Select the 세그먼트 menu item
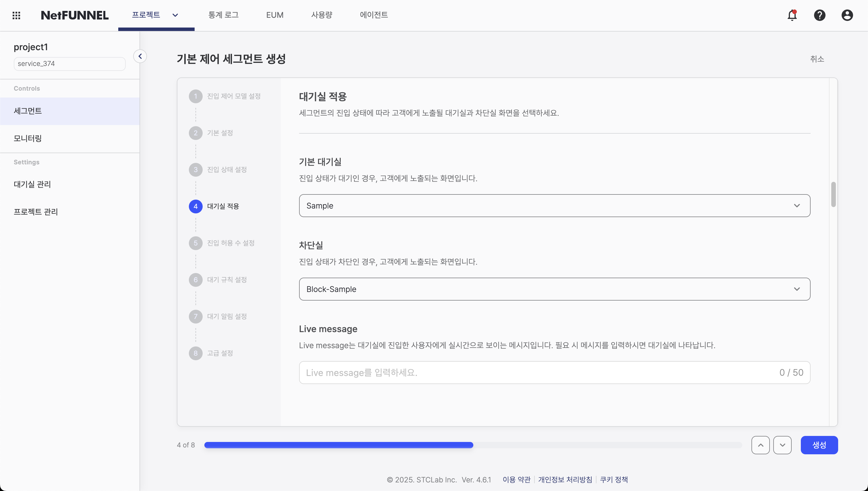This screenshot has width=868, height=491. pos(28,111)
